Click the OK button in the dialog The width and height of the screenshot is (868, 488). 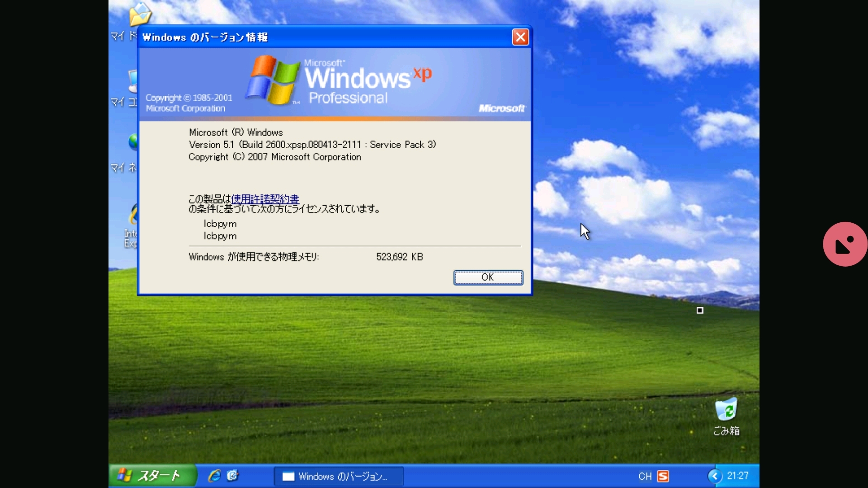tap(488, 277)
